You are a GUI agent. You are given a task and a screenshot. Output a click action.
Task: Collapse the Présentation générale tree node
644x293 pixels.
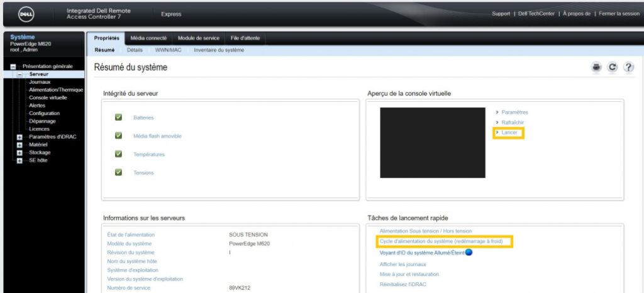coord(13,67)
